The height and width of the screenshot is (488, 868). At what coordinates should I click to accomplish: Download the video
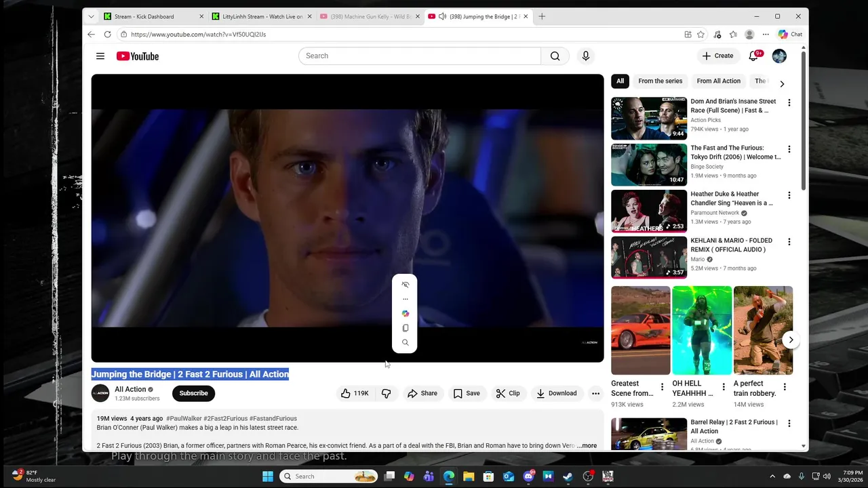pos(556,393)
